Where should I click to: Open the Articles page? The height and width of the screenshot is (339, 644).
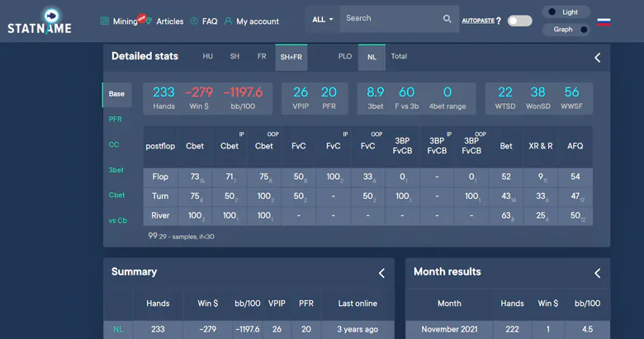[x=169, y=21]
